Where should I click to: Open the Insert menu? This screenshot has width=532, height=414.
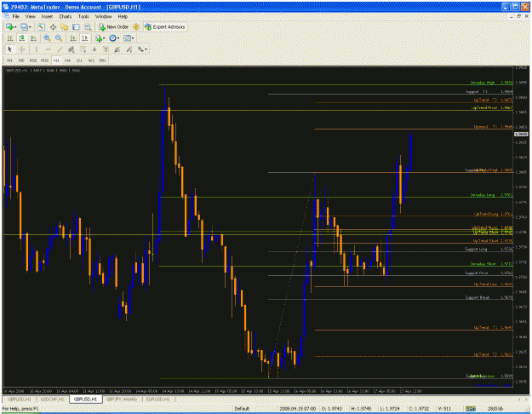47,16
